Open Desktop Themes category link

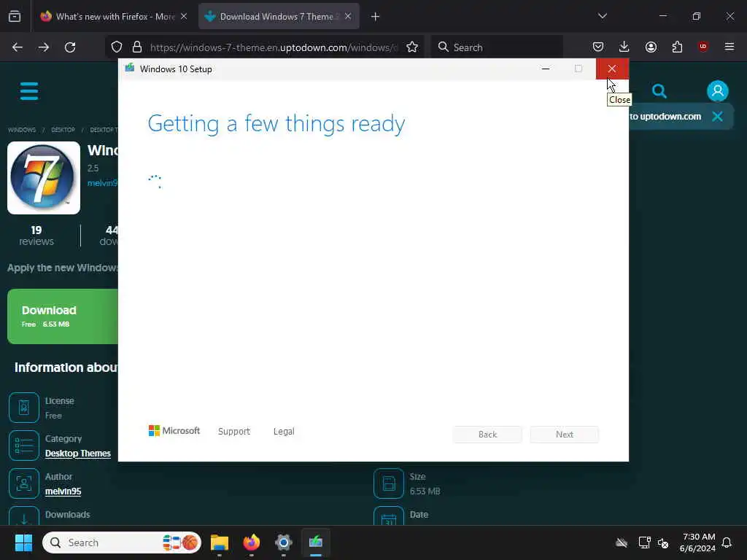[x=77, y=454]
